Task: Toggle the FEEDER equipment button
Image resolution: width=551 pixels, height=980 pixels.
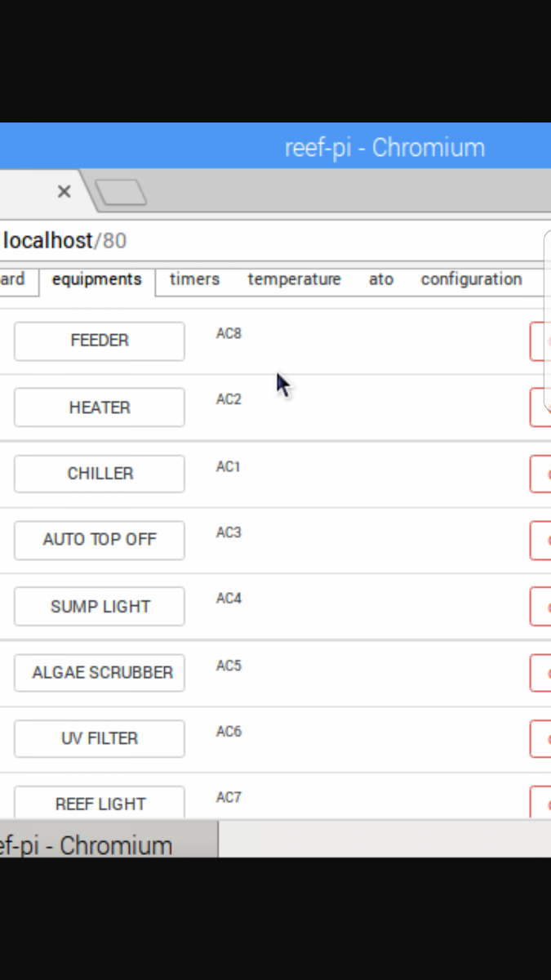Action: 100,341
